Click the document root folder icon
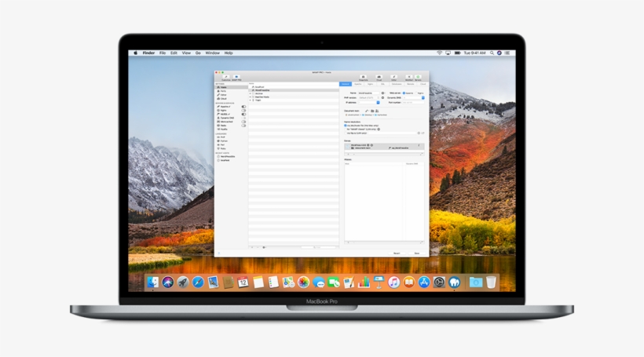This screenshot has width=644, height=357. click(x=372, y=111)
